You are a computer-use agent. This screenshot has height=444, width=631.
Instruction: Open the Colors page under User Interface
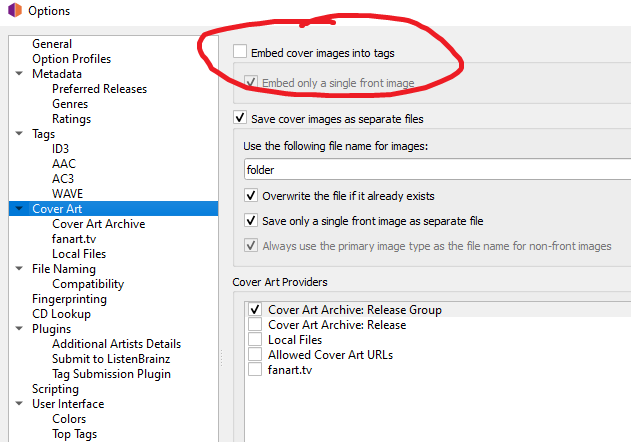[x=69, y=419]
